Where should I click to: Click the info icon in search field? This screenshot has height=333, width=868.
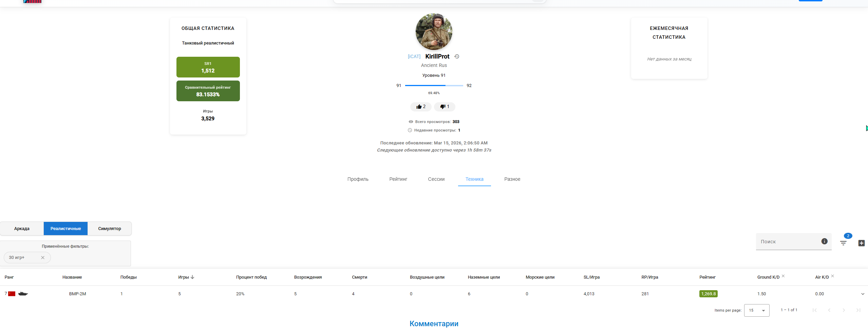click(x=824, y=241)
